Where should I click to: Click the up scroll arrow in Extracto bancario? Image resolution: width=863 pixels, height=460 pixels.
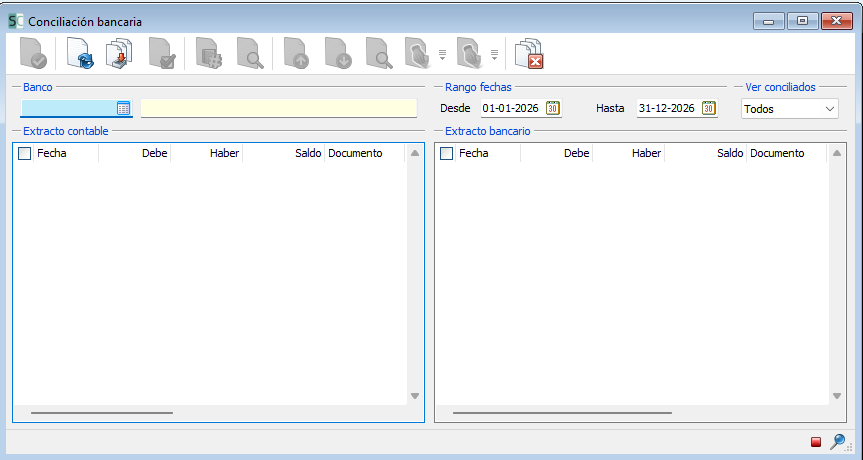pos(837,153)
